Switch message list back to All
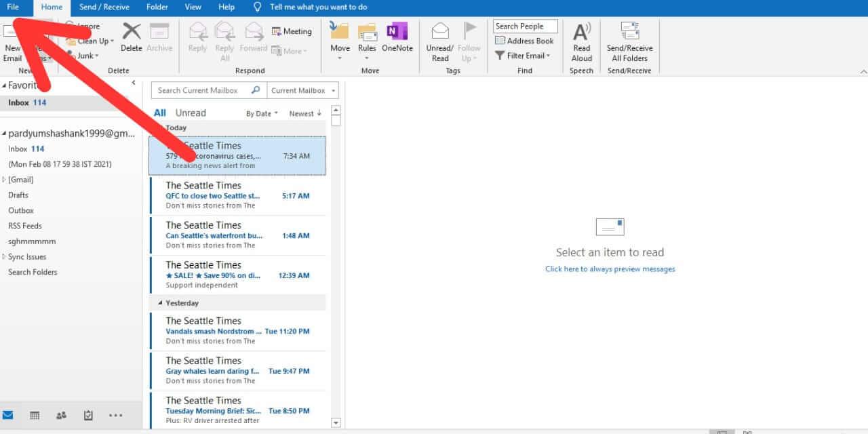The width and height of the screenshot is (868, 434). click(159, 113)
